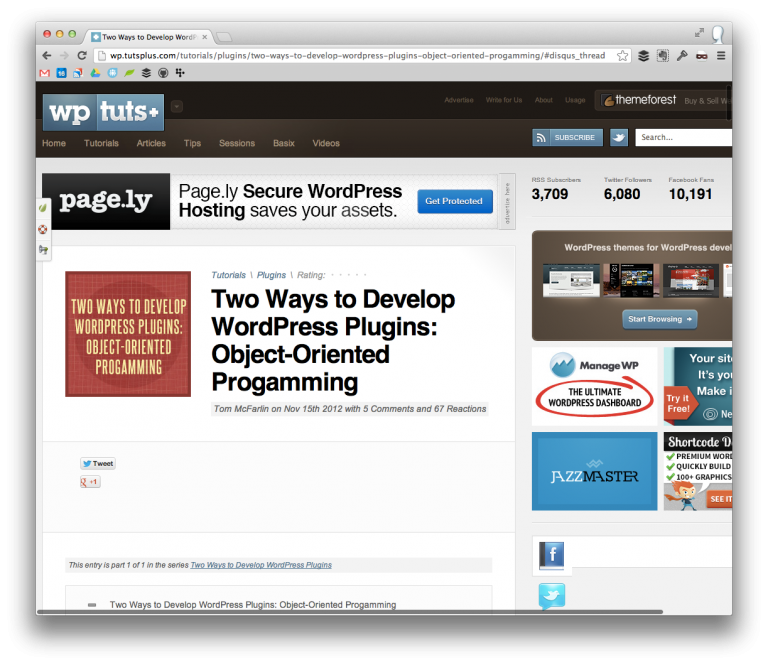Click the green leaf icon on left edge tab

click(43, 208)
